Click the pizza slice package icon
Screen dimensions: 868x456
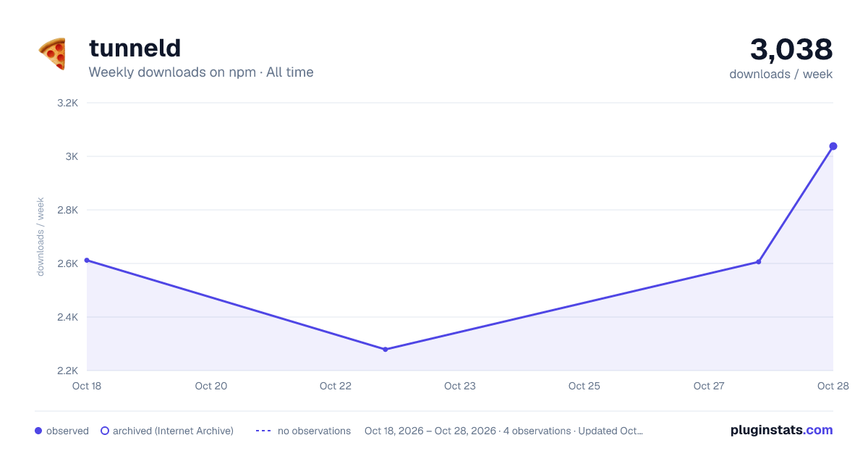click(52, 54)
